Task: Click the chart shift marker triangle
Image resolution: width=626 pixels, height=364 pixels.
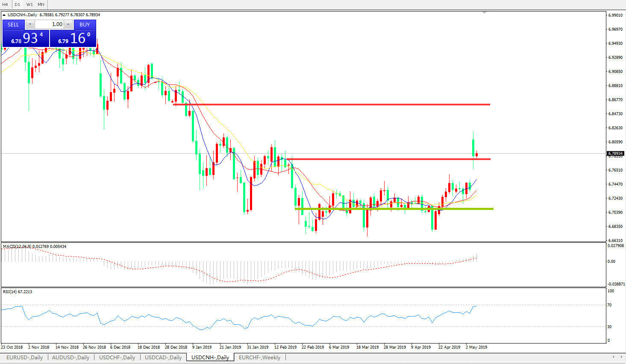Action: click(x=484, y=13)
